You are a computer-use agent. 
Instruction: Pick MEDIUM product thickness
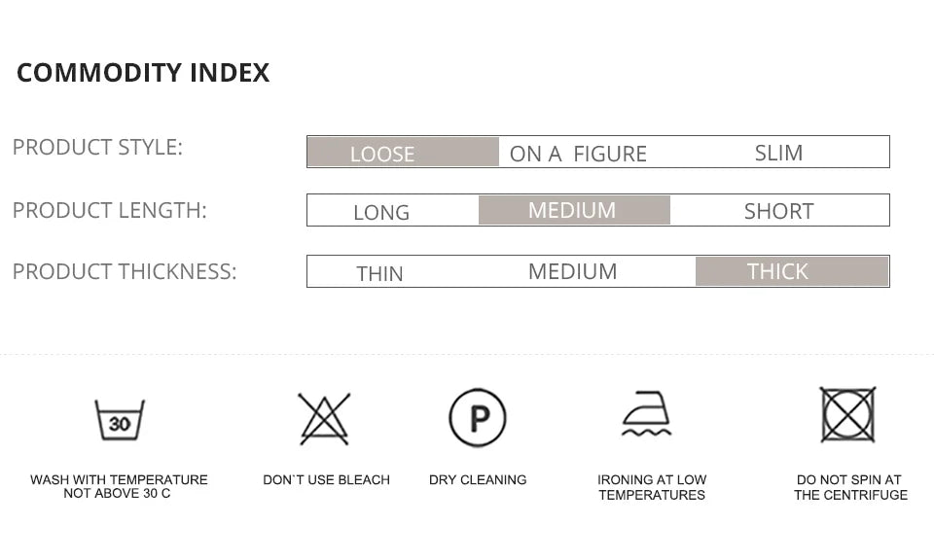[572, 271]
